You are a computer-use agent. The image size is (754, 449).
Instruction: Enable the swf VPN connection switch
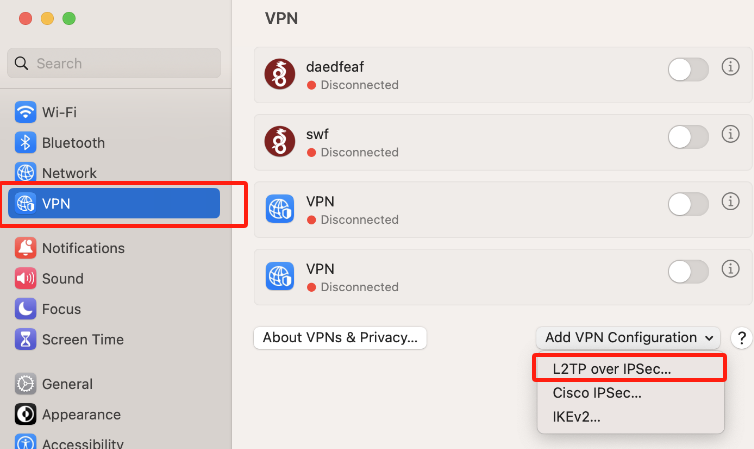[688, 137]
